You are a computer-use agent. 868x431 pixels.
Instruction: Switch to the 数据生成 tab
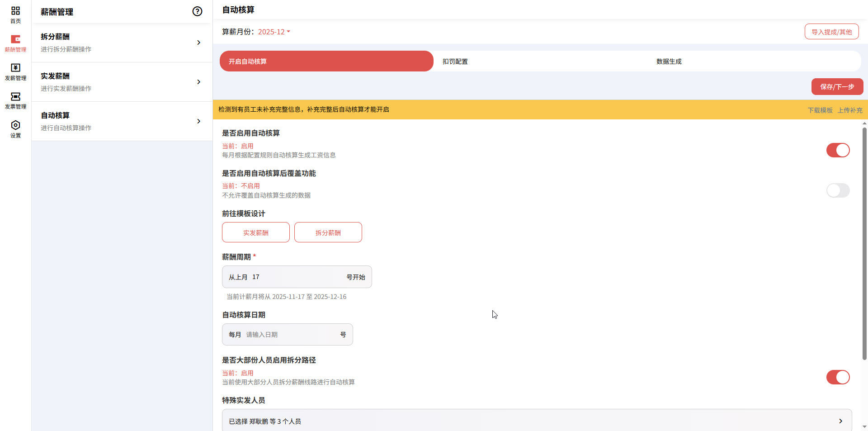click(669, 61)
